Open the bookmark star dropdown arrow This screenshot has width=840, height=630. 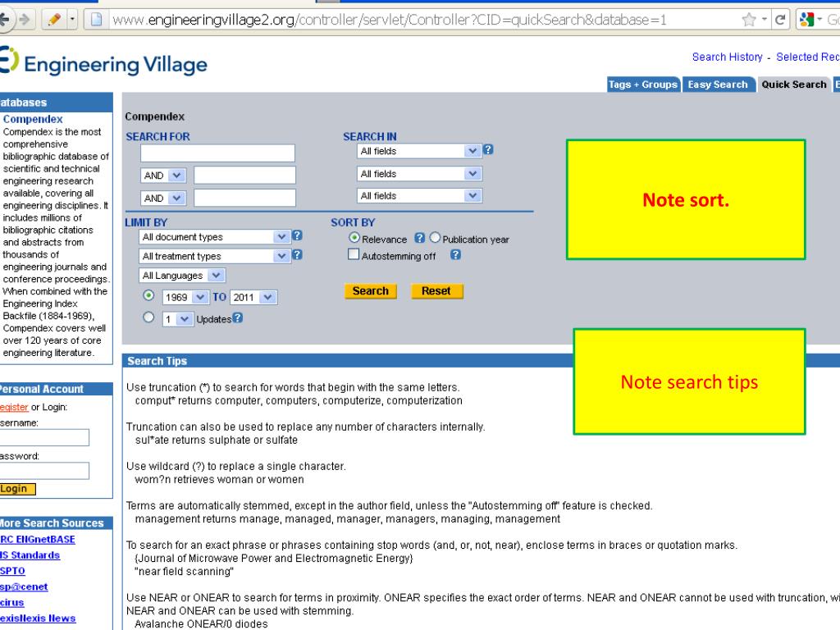tap(764, 20)
